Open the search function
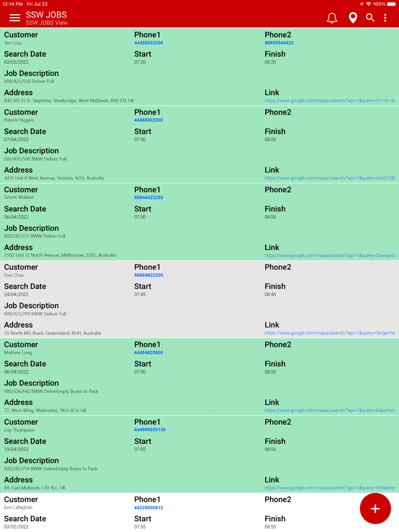This screenshot has height=532, width=399. [370, 18]
